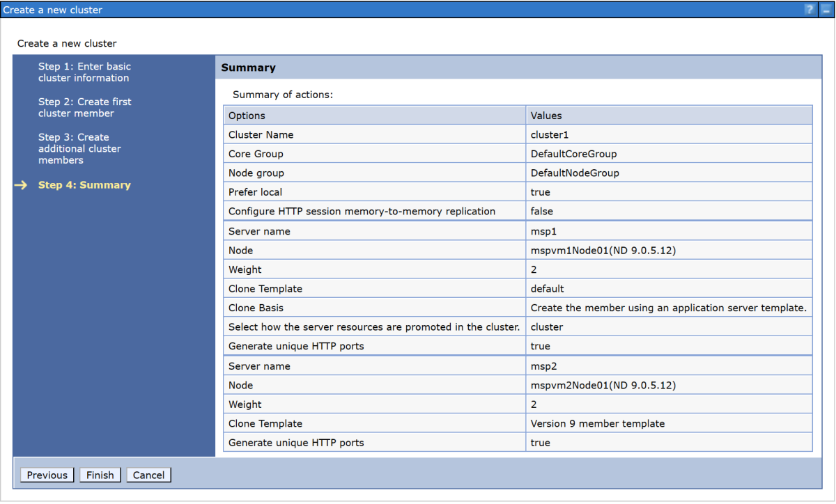Cancel the cluster creation wizard

coord(148,475)
